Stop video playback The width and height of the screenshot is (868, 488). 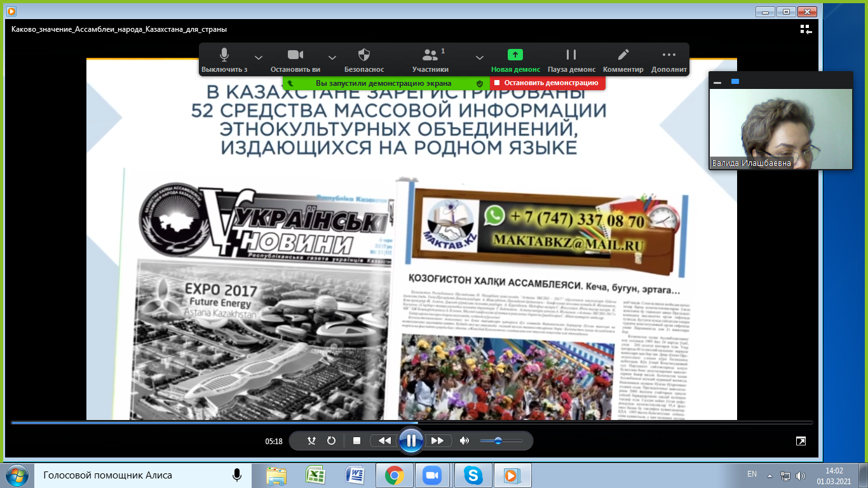356,440
